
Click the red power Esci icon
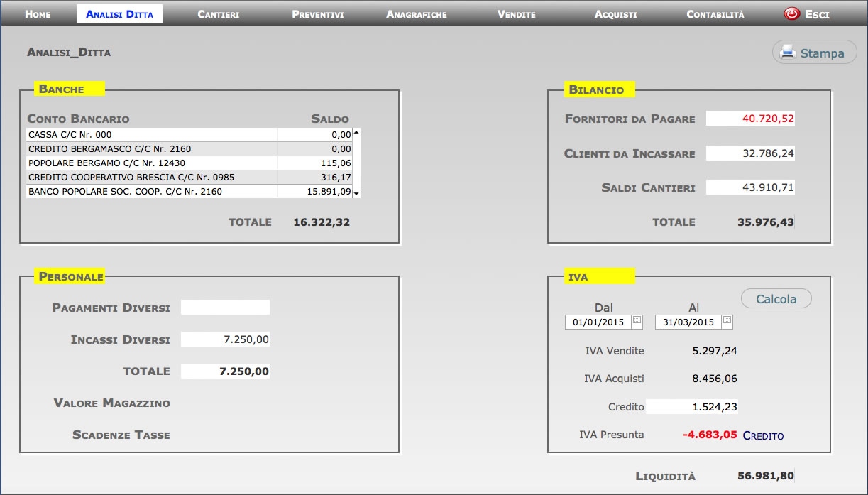pyautogui.click(x=791, y=14)
